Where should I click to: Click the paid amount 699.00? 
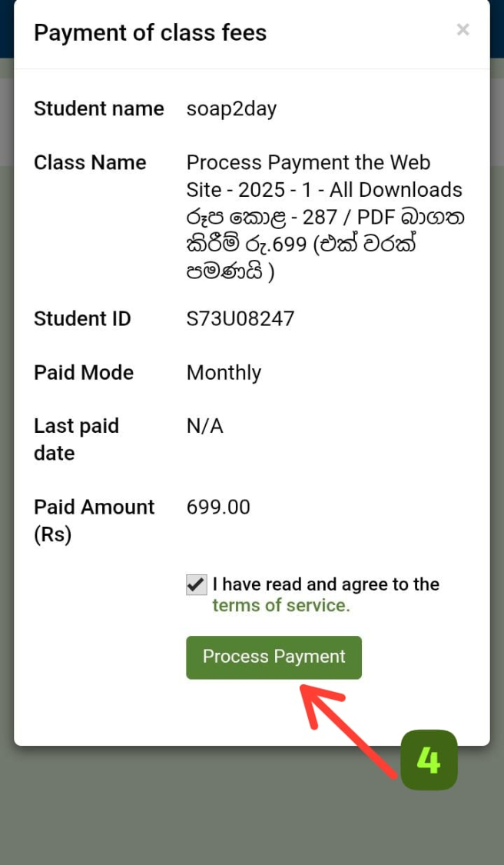[x=218, y=507]
